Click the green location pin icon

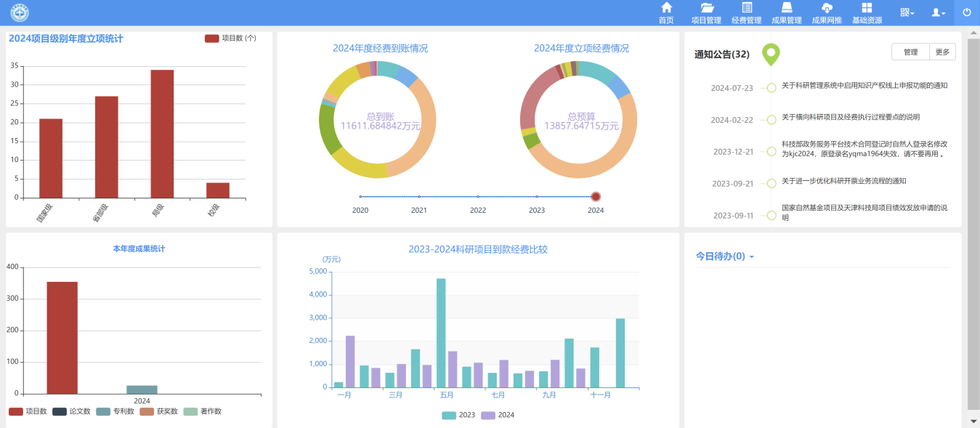770,54
